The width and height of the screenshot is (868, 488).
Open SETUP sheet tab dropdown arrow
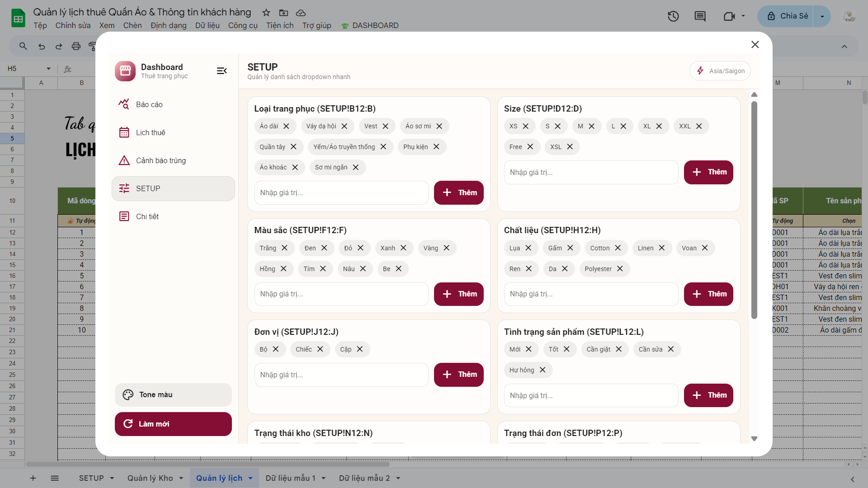point(112,478)
